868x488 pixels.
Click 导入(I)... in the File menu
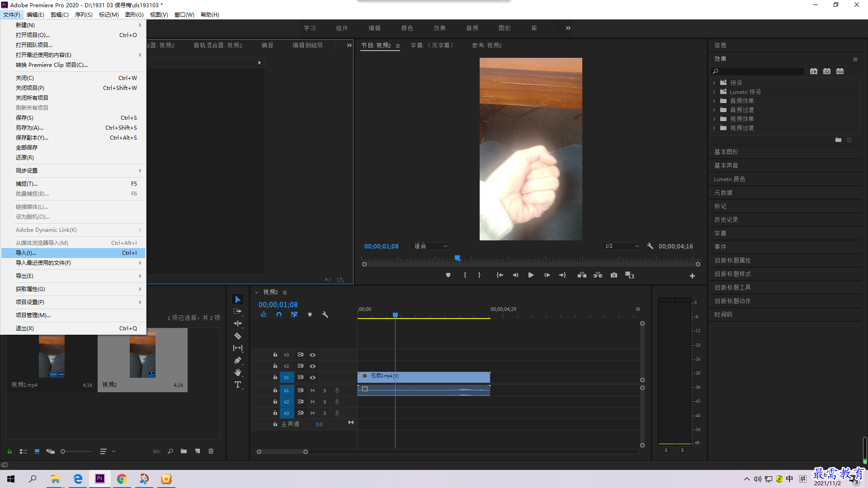(73, 253)
